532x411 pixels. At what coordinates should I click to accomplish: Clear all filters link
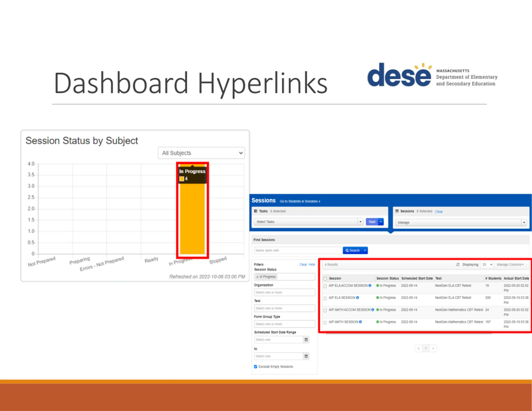point(303,265)
